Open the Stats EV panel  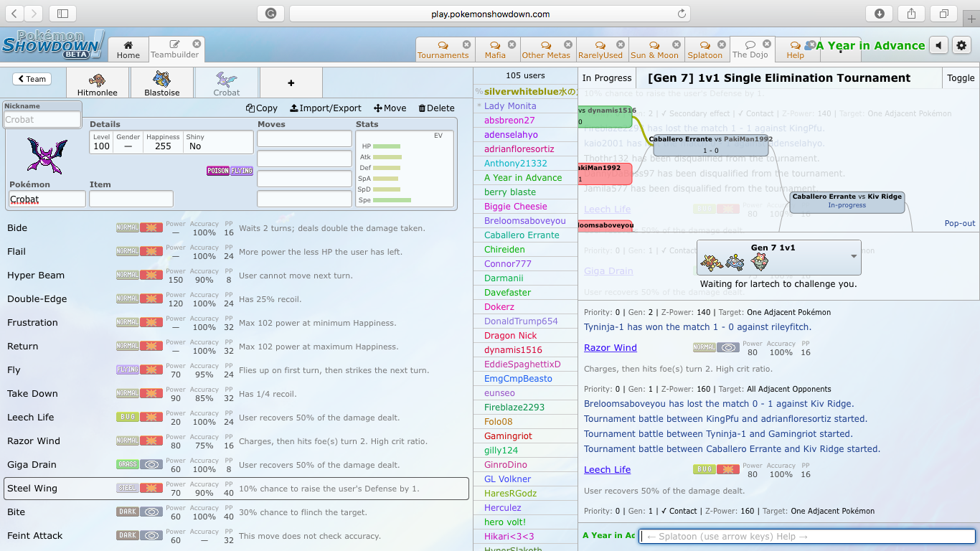tap(405, 169)
